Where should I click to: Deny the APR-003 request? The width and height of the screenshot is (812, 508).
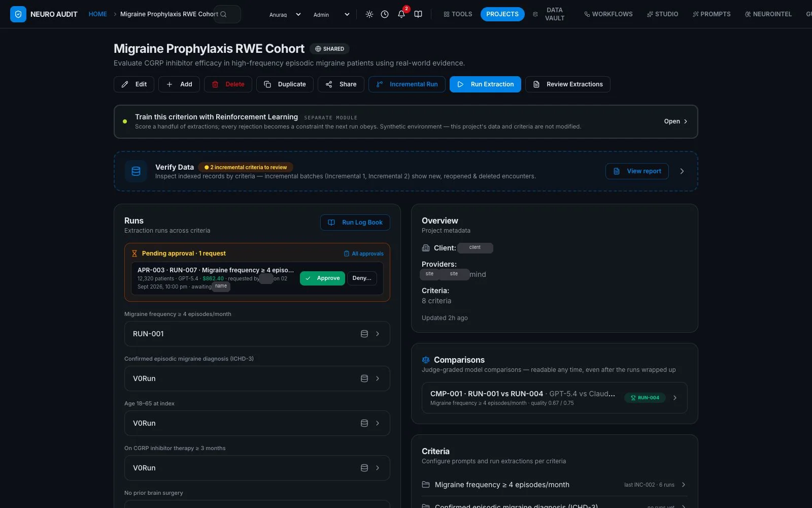[362, 278]
